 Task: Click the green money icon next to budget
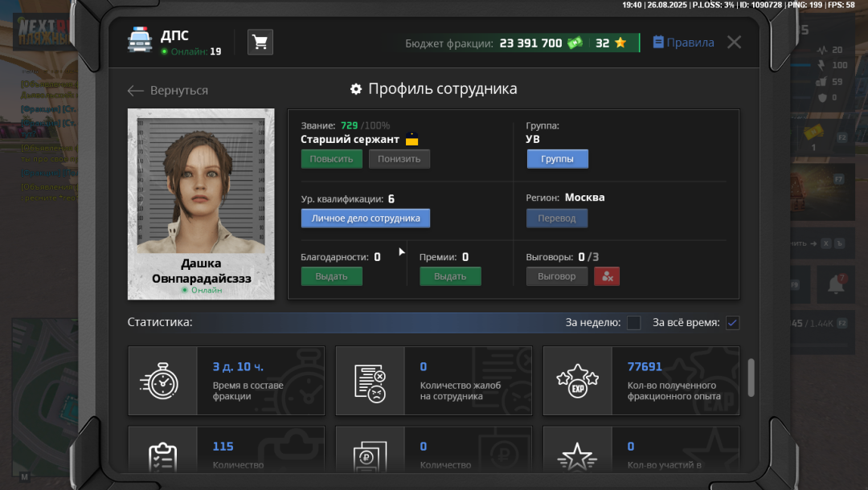pyautogui.click(x=575, y=43)
